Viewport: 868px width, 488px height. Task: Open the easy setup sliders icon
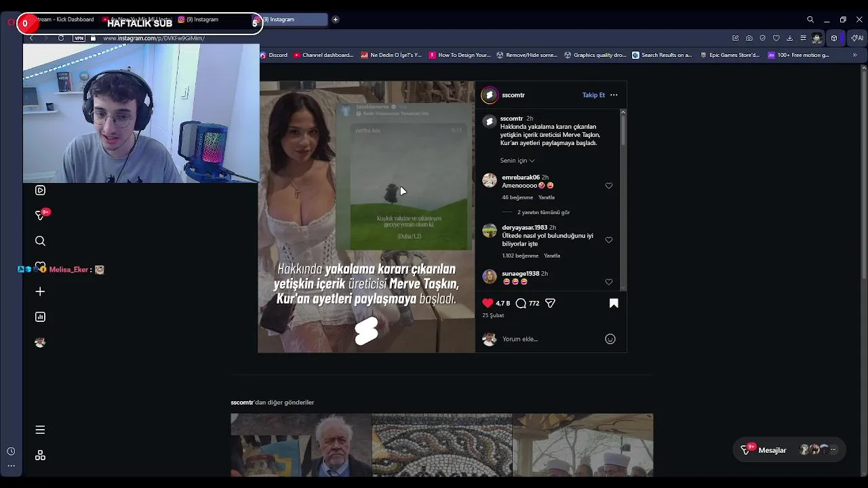coord(803,38)
